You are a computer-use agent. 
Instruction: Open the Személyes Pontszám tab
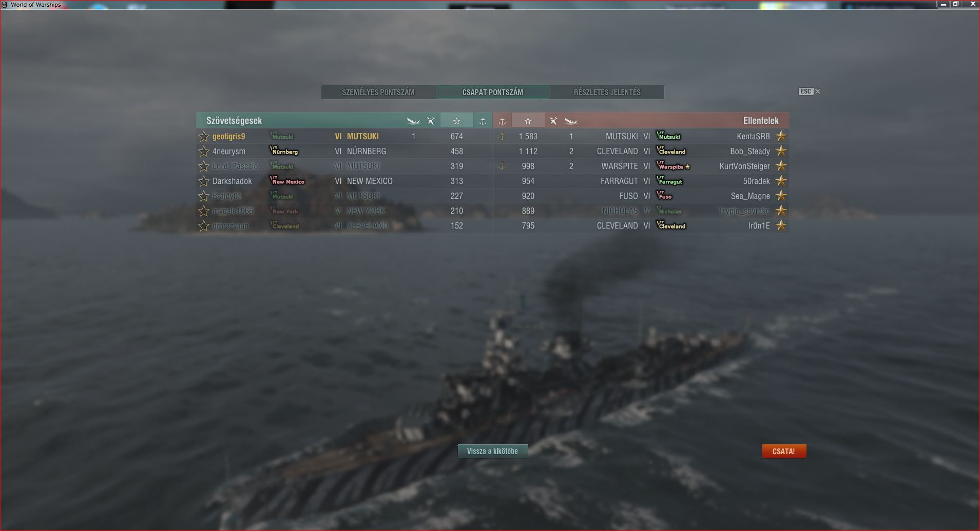click(378, 92)
